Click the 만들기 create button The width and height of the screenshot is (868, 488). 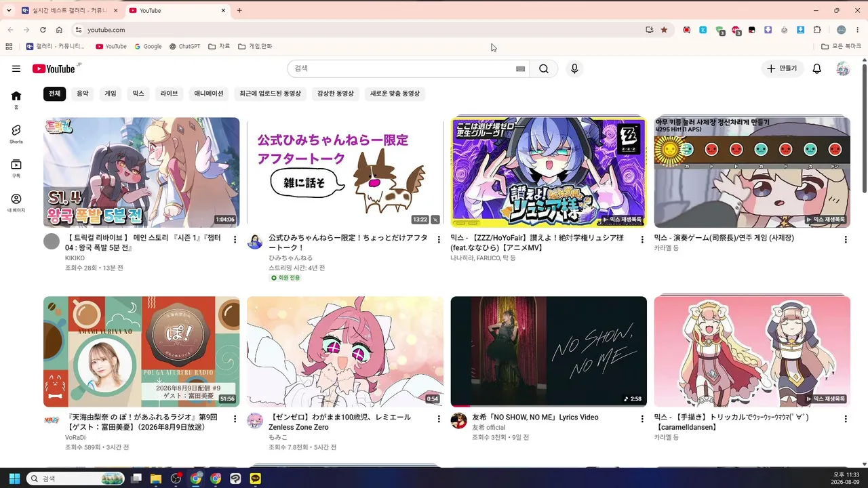click(781, 68)
